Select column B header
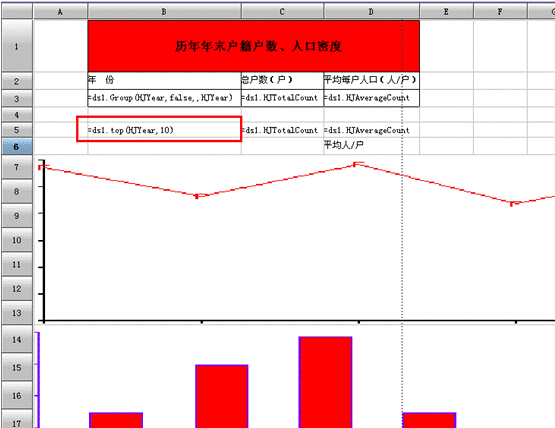555x428 pixels. point(164,12)
